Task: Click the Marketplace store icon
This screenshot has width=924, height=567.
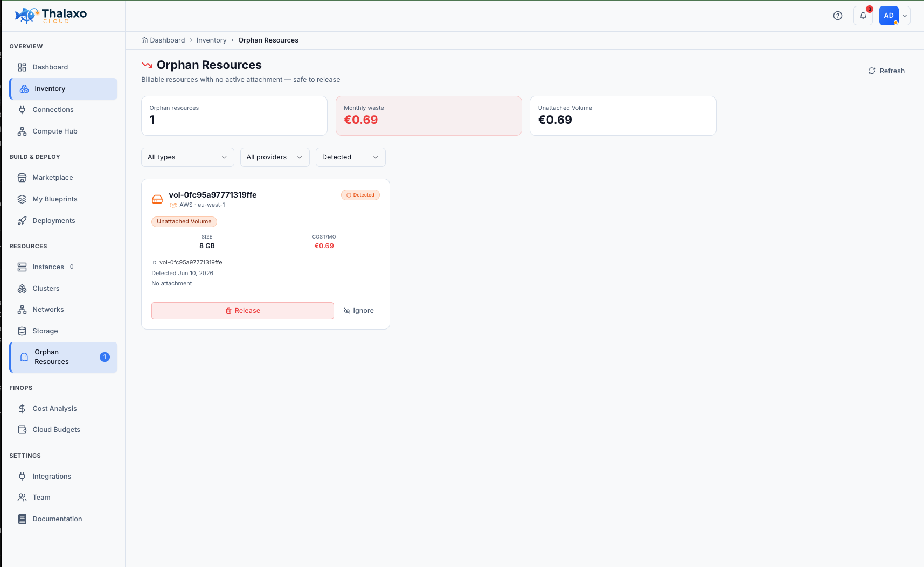Action: pyautogui.click(x=22, y=178)
